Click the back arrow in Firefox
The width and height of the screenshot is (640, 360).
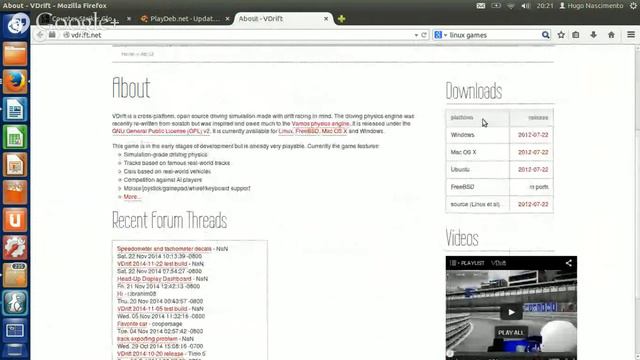(x=40, y=35)
